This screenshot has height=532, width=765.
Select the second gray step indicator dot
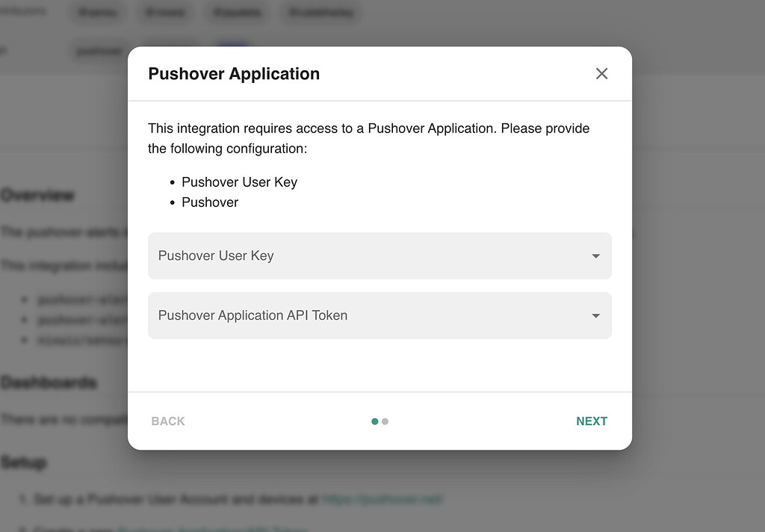(385, 421)
